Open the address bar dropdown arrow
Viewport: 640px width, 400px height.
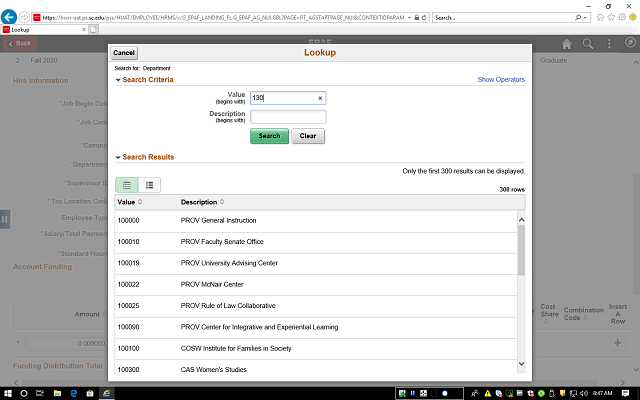(409, 18)
